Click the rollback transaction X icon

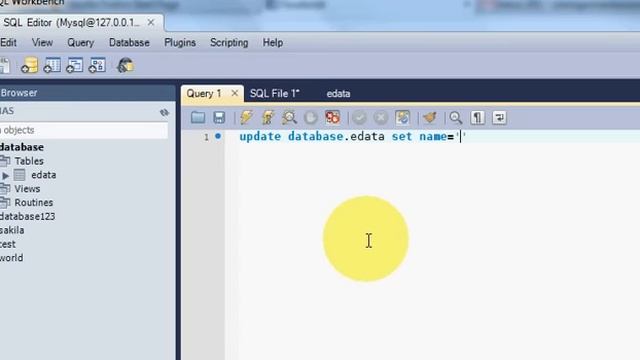(380, 118)
